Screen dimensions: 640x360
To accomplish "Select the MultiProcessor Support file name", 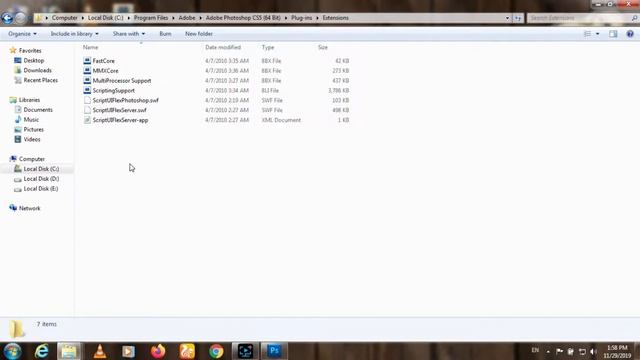I will pyautogui.click(x=122, y=80).
